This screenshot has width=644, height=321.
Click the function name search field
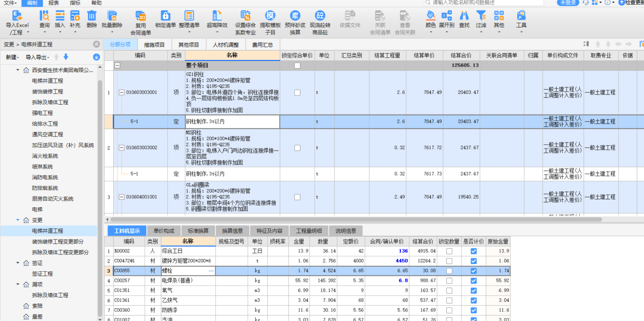click(x=484, y=3)
